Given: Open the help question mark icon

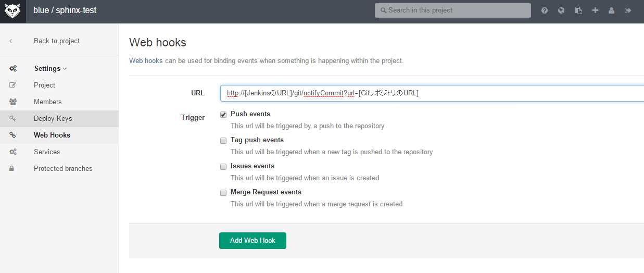Looking at the screenshot, I should [545, 10].
